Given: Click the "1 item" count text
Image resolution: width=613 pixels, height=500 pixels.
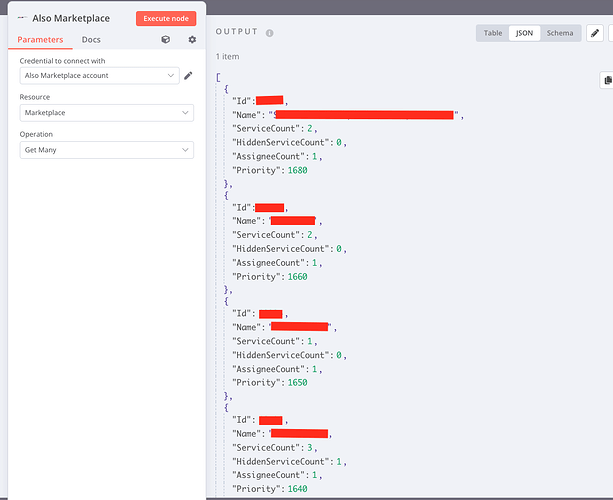Looking at the screenshot, I should pyautogui.click(x=228, y=57).
